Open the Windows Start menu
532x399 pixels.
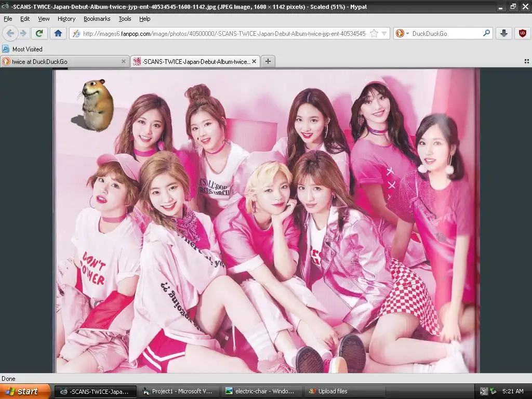(x=25, y=392)
